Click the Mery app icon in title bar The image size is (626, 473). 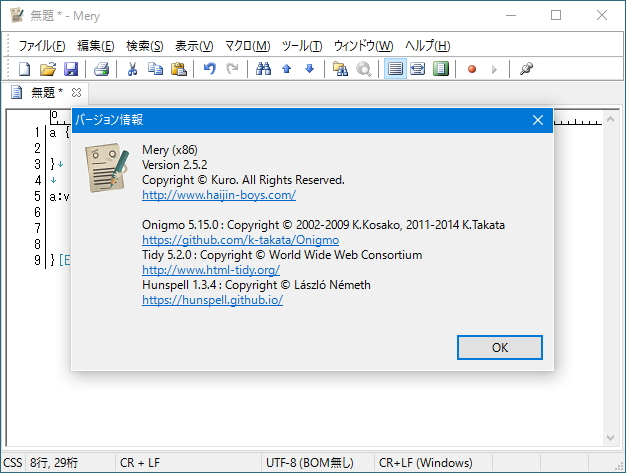17,16
